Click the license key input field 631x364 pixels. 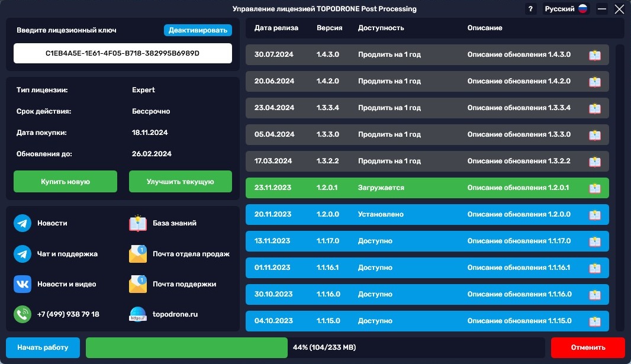coord(123,53)
